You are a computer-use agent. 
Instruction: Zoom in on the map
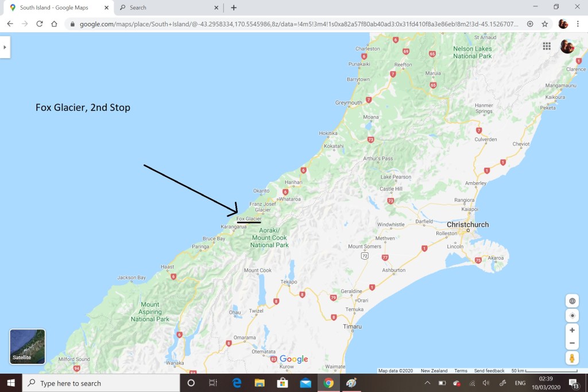tap(572, 330)
